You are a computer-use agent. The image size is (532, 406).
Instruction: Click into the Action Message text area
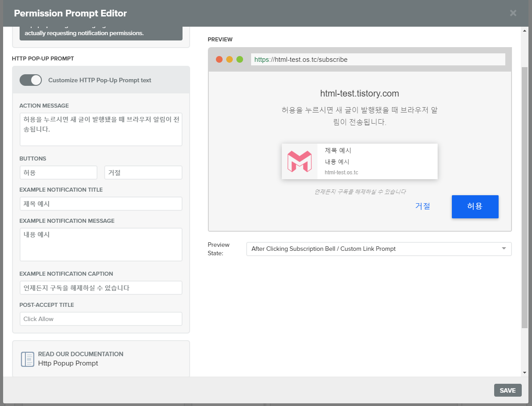[x=101, y=129]
